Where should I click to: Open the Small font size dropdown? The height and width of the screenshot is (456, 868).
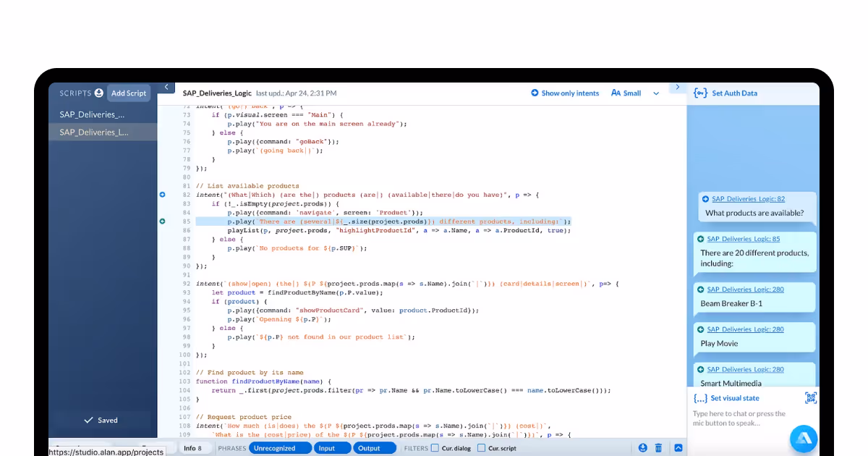point(636,93)
